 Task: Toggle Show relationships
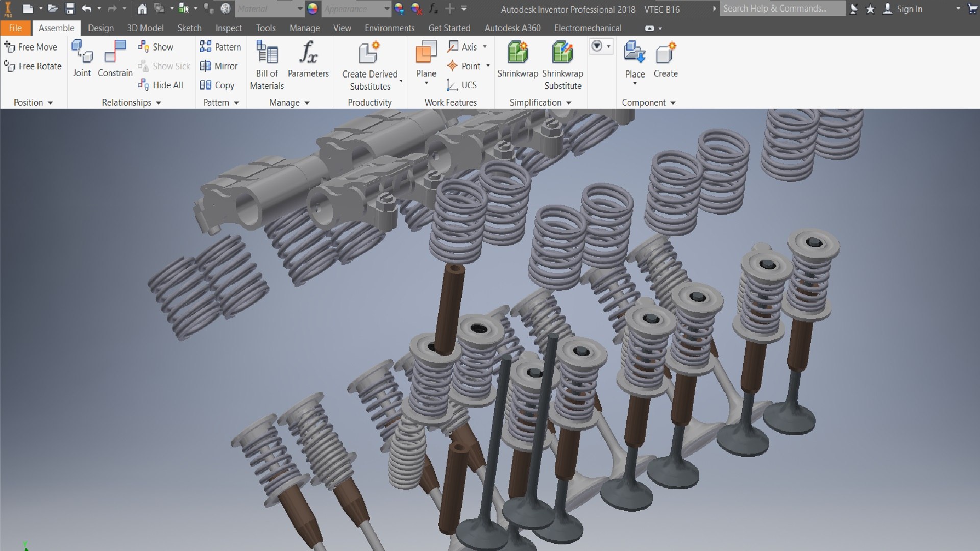click(x=155, y=47)
